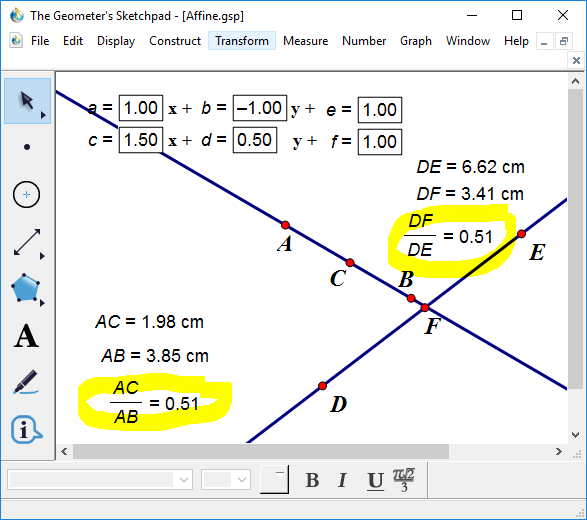This screenshot has width=587, height=520.
Task: Activate the Compass circle tool
Action: click(x=27, y=195)
